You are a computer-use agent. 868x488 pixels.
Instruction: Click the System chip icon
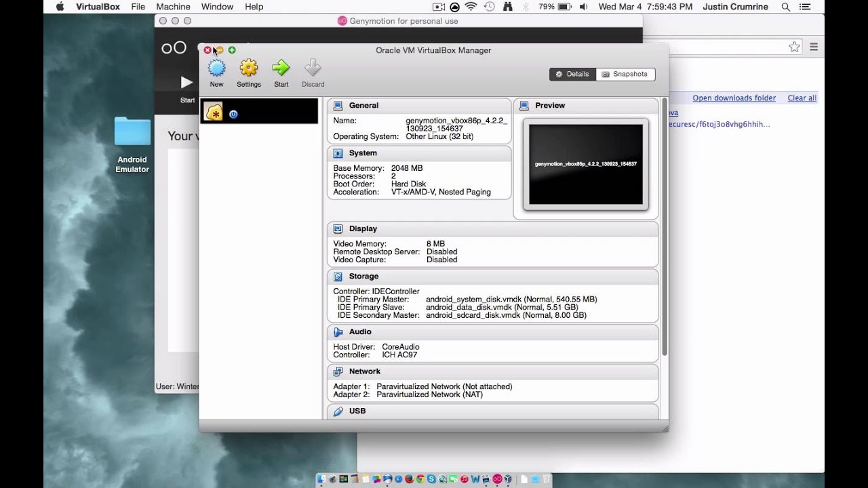pyautogui.click(x=338, y=153)
